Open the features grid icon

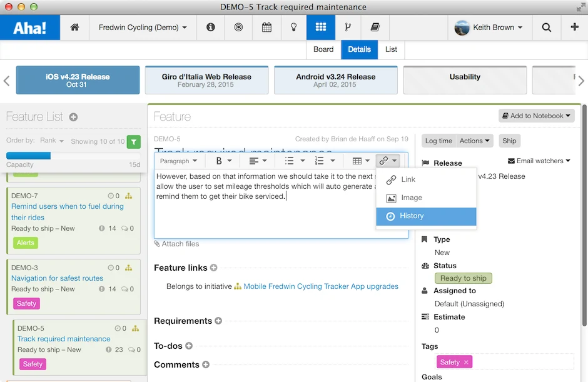(x=321, y=27)
